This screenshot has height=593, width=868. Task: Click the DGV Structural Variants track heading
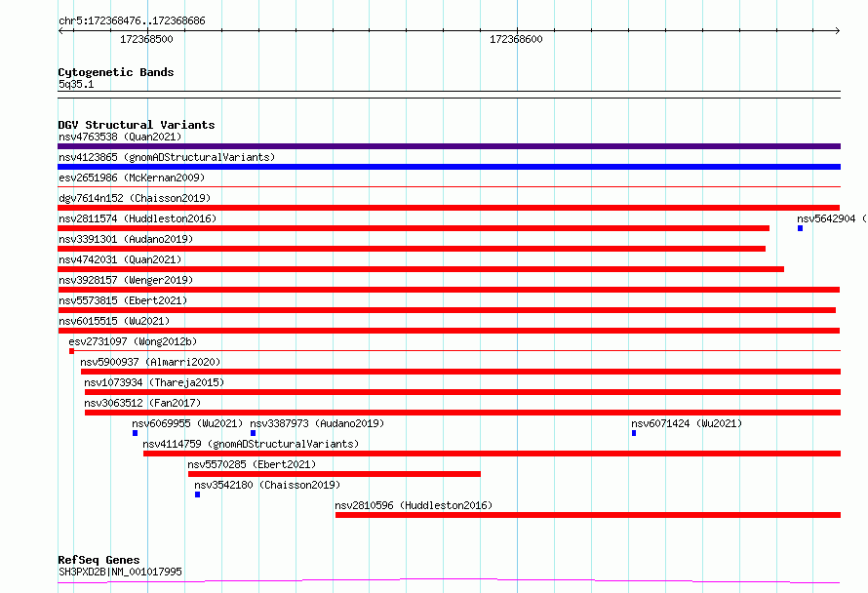(137, 125)
